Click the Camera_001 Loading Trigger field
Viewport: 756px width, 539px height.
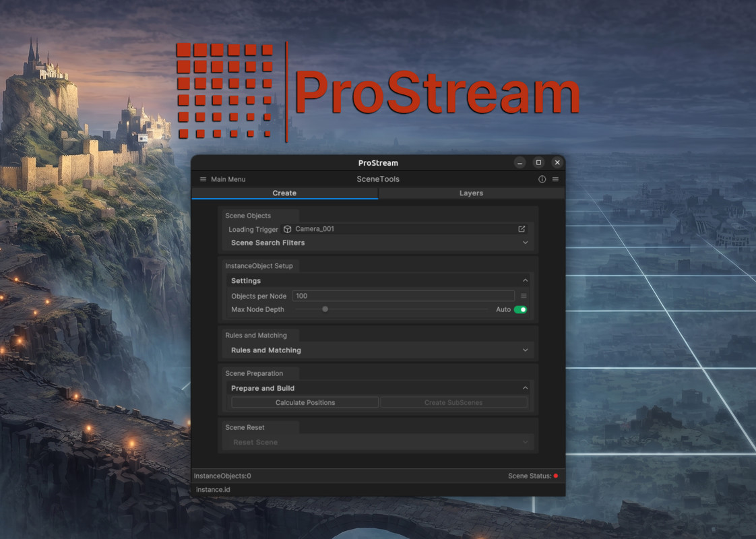[x=404, y=229]
